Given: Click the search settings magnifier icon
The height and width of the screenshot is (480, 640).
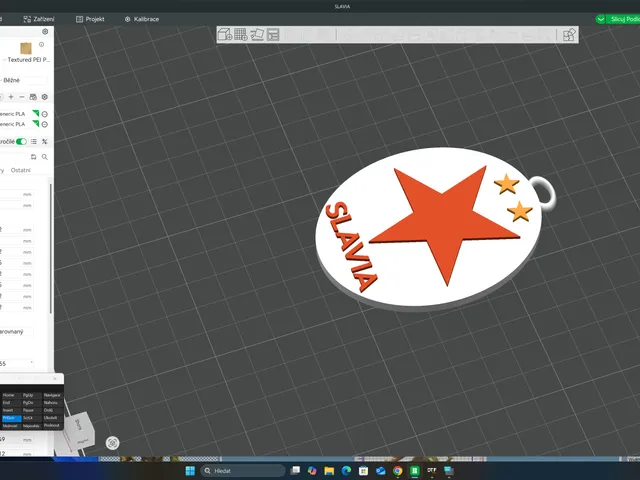Looking at the screenshot, I should click(x=45, y=157).
